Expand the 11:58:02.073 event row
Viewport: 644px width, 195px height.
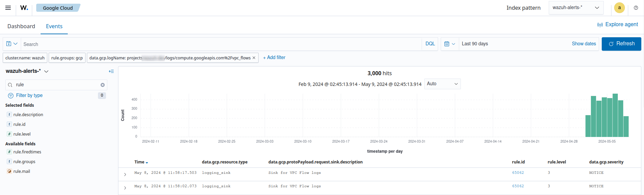[x=125, y=188]
